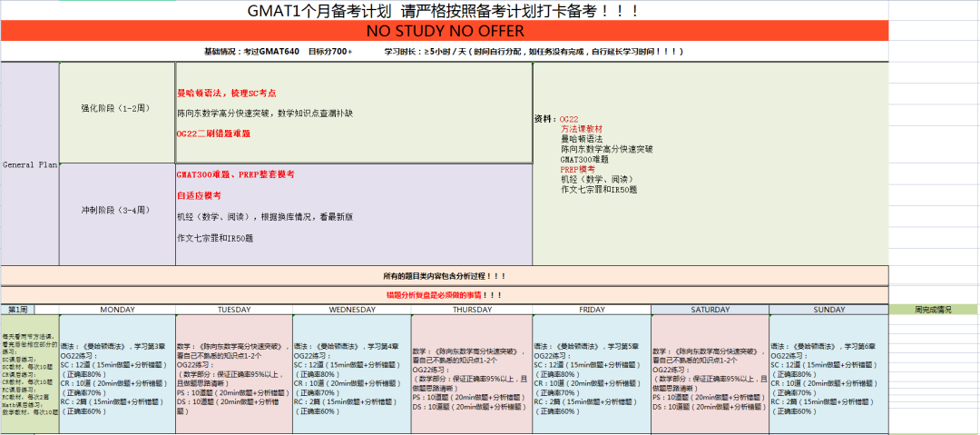Select the GMAT one-month plan title cell
The image size is (980, 435).
click(445, 11)
